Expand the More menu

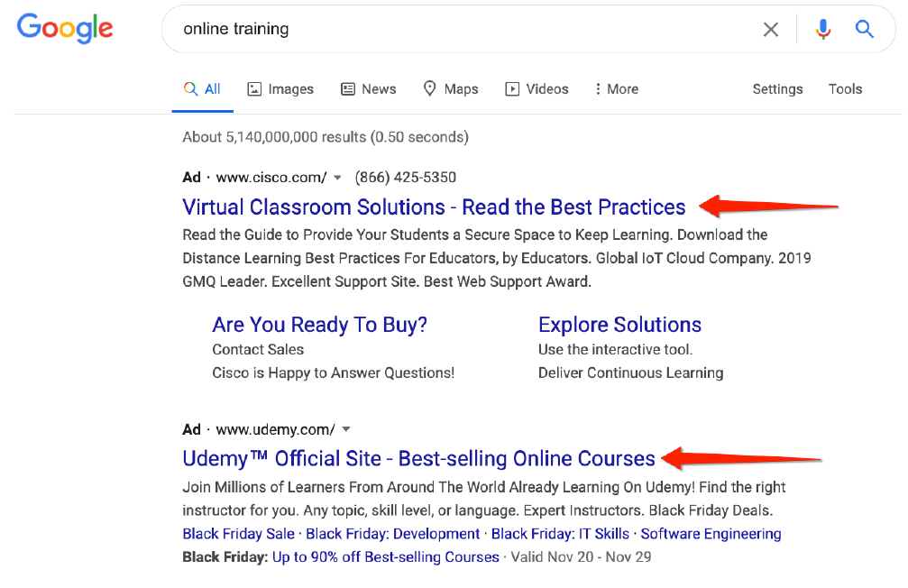coord(617,89)
